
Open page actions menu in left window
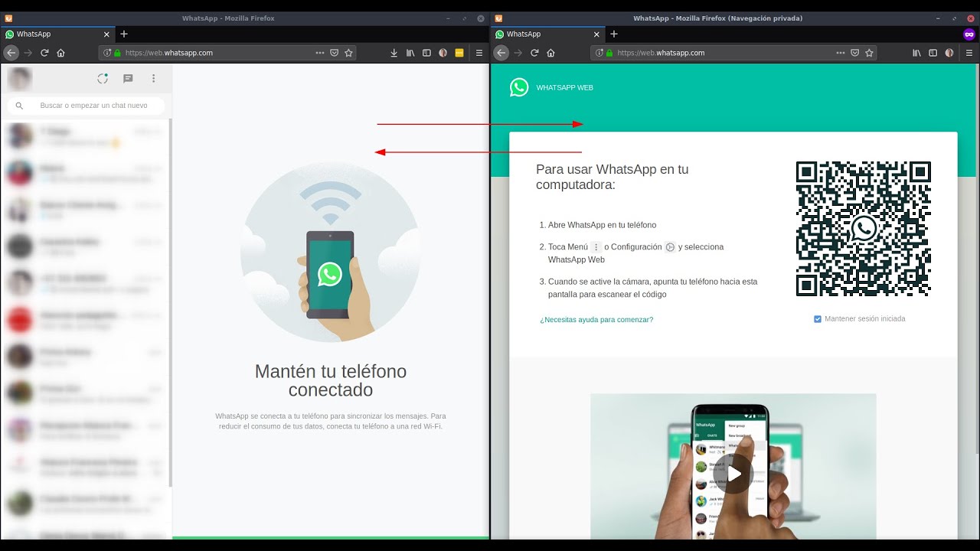click(320, 53)
